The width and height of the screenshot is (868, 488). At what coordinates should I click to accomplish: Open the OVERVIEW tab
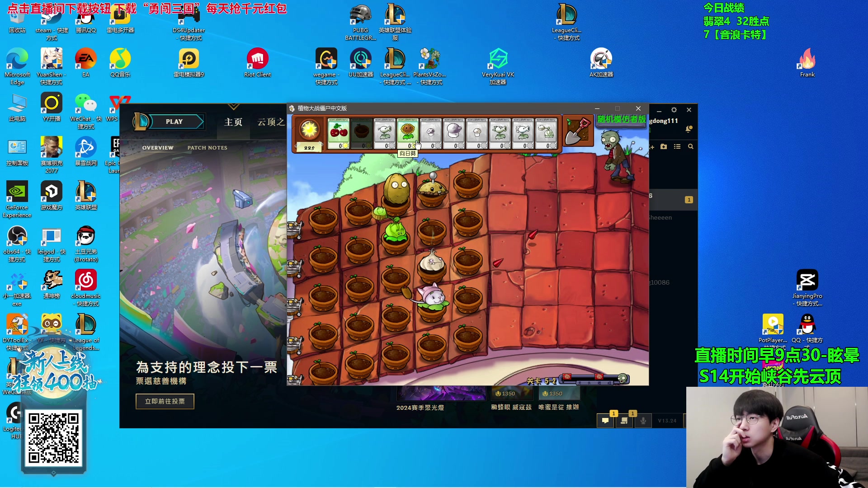click(158, 148)
